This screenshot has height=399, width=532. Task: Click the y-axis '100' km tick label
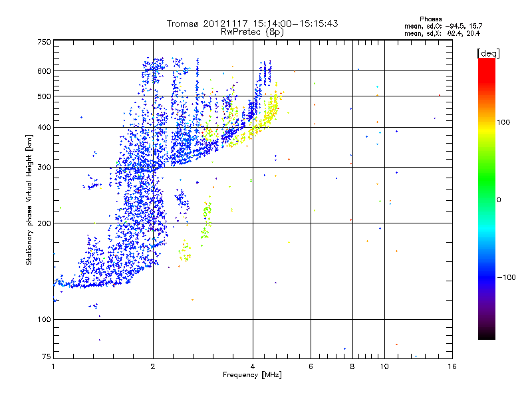[44, 320]
